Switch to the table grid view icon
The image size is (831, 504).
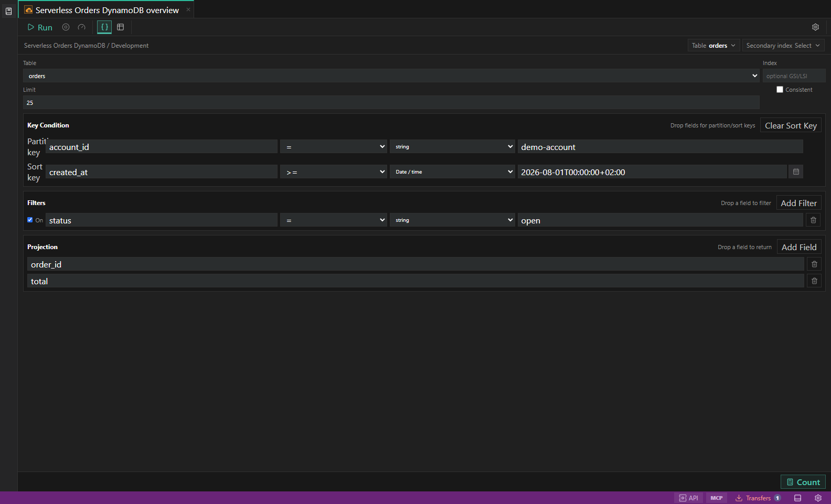pos(120,27)
